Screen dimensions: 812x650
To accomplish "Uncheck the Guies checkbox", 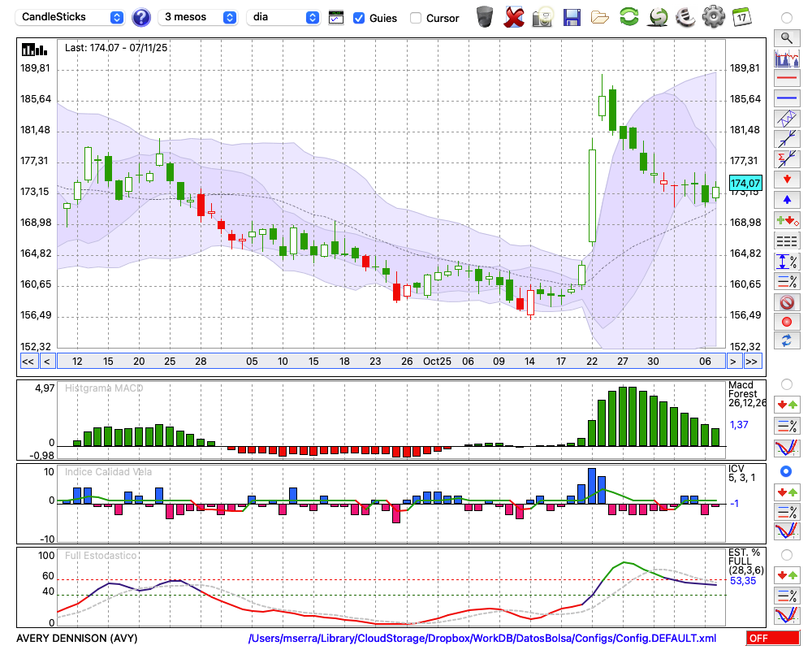I will point(359,18).
